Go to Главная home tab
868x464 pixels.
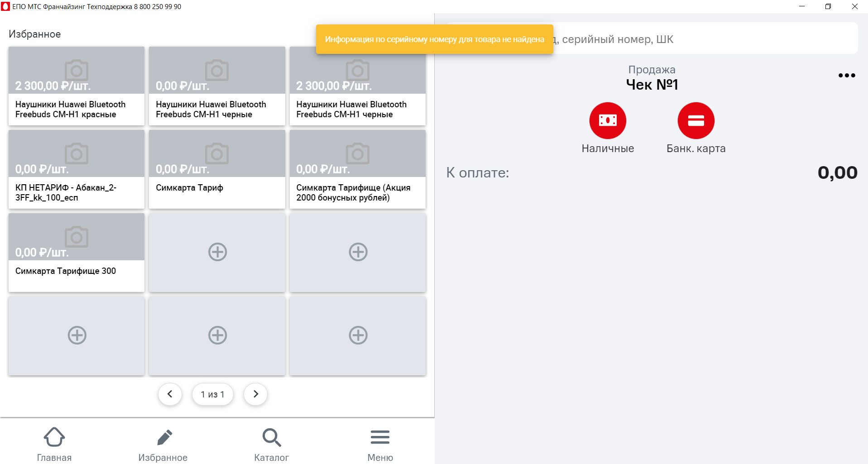click(x=54, y=444)
